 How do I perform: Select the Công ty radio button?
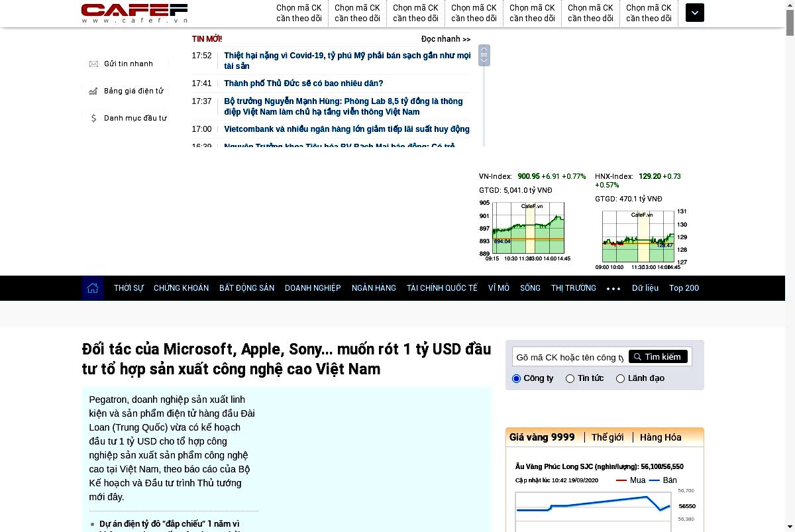517,378
